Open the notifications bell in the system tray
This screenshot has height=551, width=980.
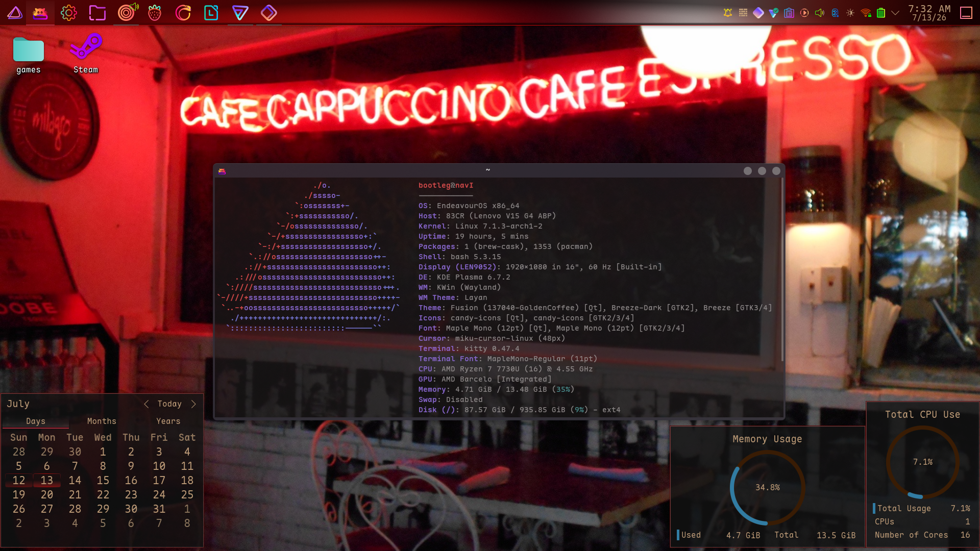coord(728,13)
